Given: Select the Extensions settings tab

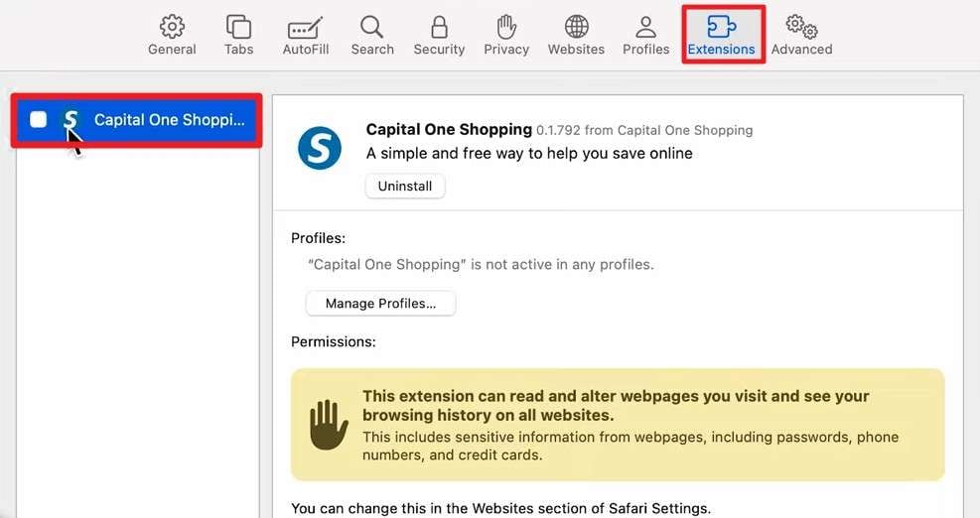Looking at the screenshot, I should pos(721,35).
